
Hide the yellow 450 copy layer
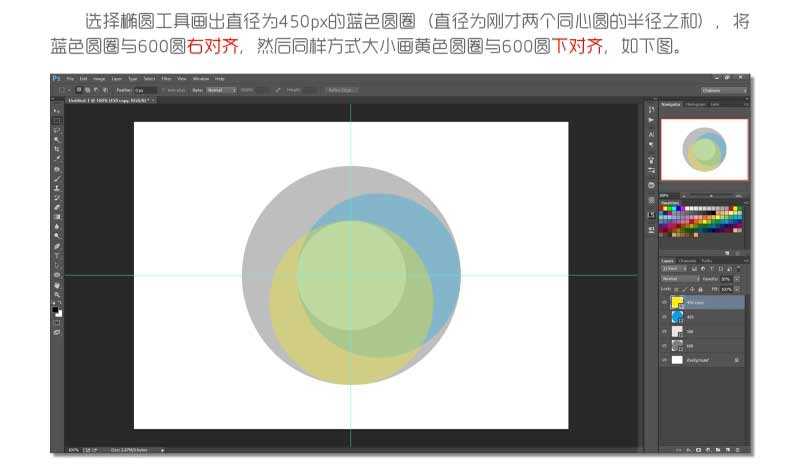pos(664,302)
